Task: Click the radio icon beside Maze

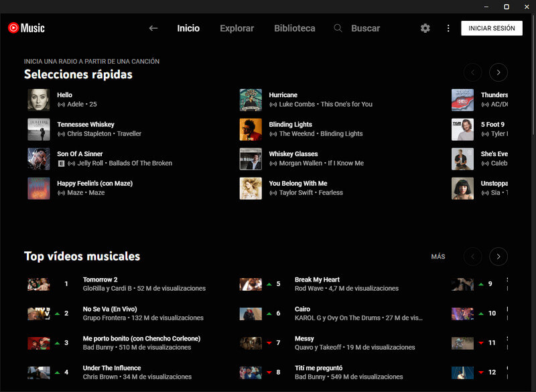Action: point(61,193)
